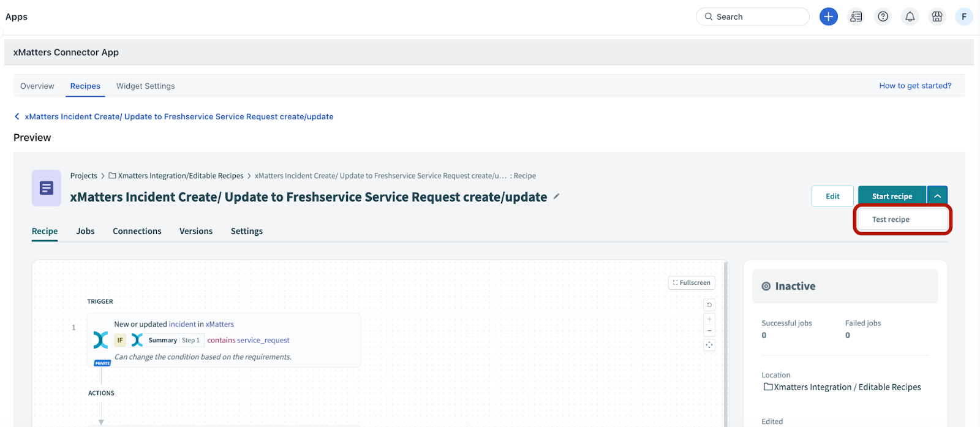
Task: Click the purple recipe document icon
Action: click(x=47, y=188)
